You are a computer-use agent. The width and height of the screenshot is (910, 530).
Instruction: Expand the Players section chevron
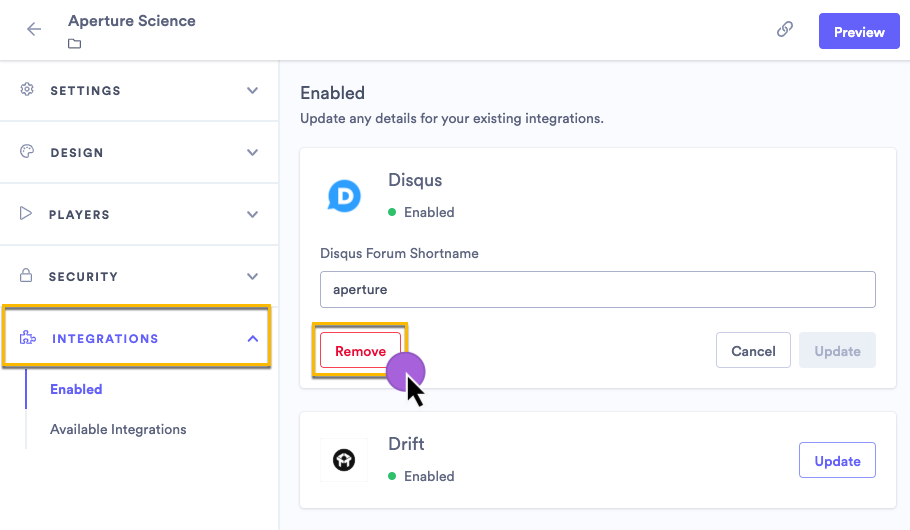[x=252, y=215]
